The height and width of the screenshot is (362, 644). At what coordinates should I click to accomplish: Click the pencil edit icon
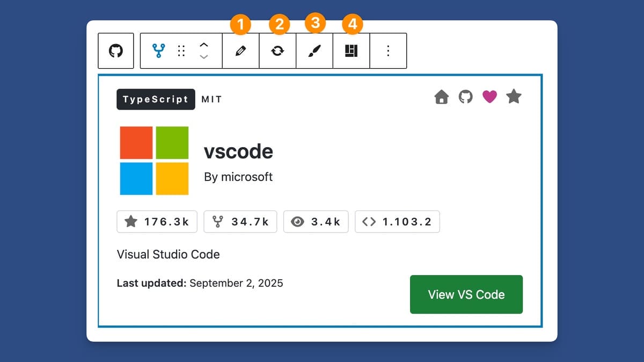pos(241,51)
